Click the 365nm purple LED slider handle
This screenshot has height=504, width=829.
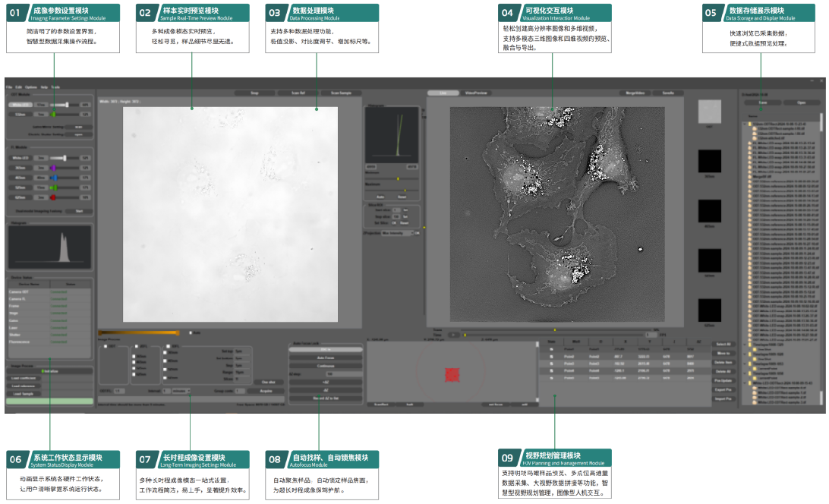[53, 168]
